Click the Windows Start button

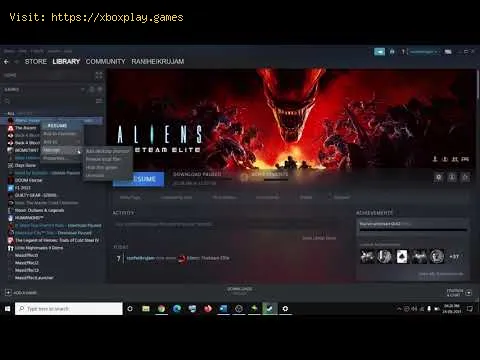click(x=7, y=309)
